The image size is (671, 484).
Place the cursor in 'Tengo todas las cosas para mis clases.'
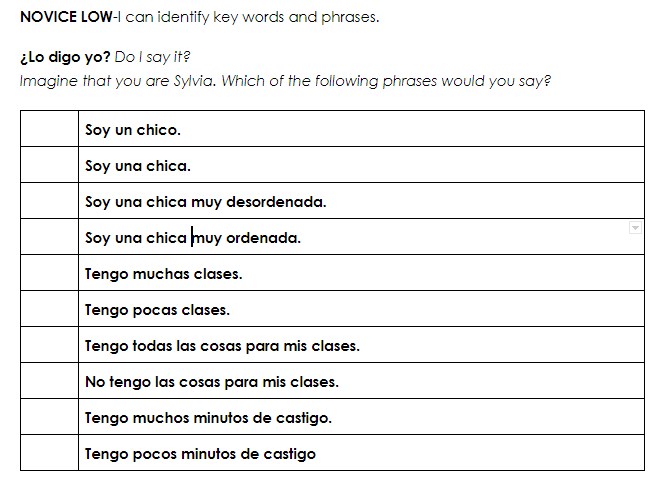coord(222,346)
